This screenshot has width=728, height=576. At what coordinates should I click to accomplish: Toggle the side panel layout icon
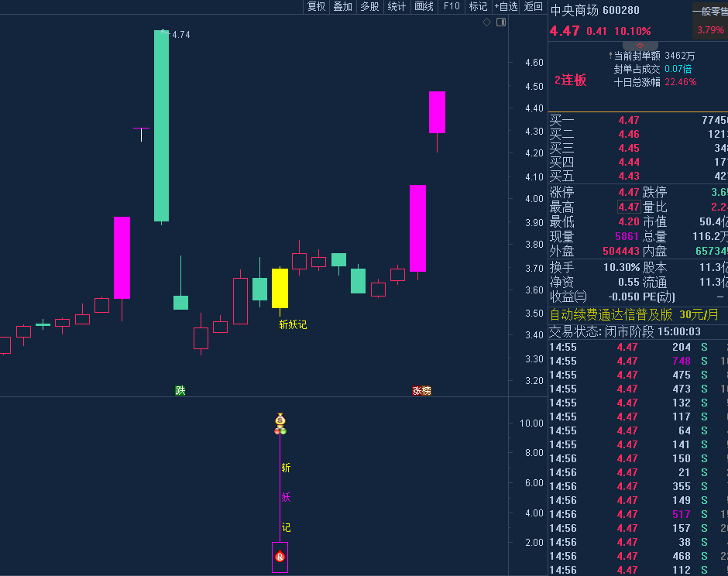500,22
